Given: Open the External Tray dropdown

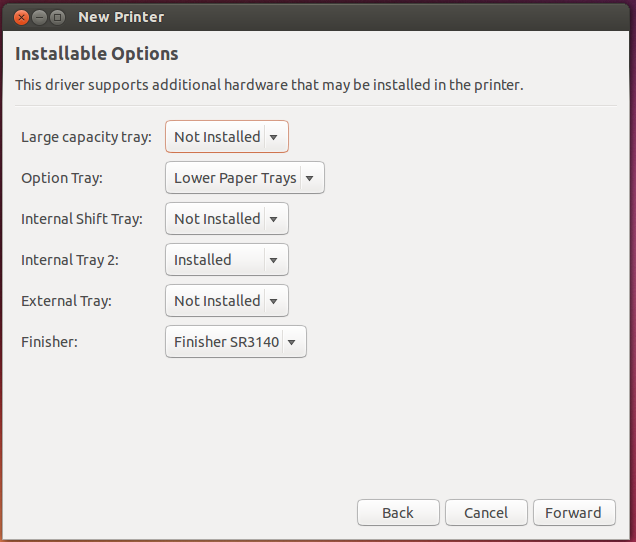Looking at the screenshot, I should [226, 301].
